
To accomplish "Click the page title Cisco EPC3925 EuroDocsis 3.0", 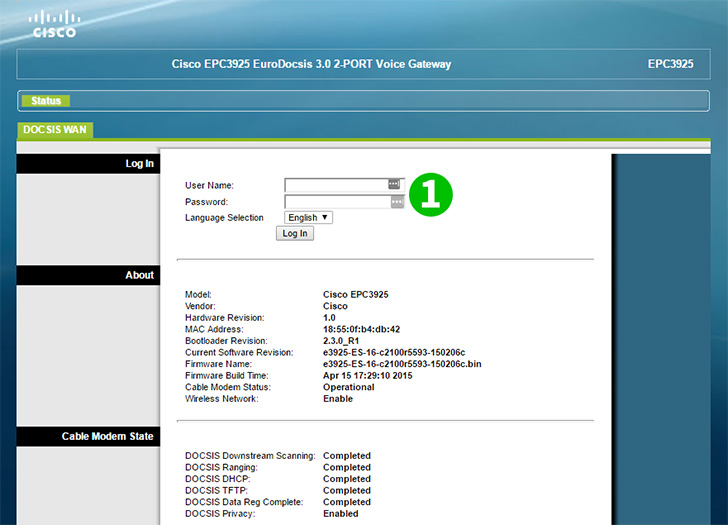I will (x=311, y=64).
